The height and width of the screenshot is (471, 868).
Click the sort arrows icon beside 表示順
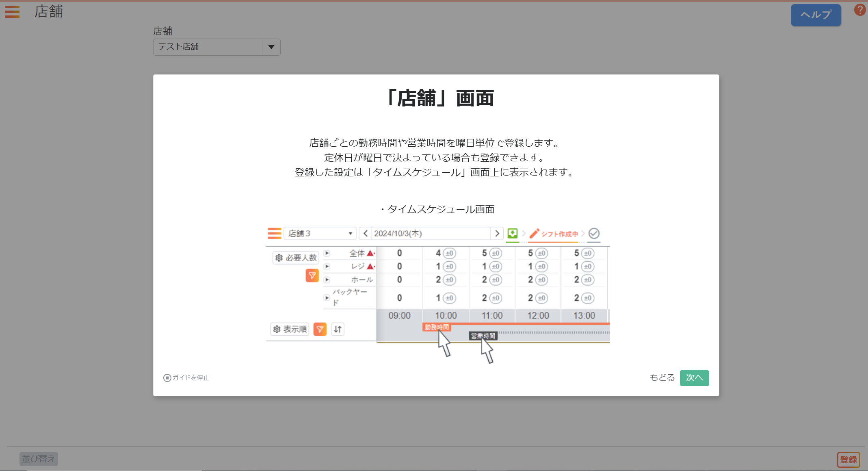point(338,329)
